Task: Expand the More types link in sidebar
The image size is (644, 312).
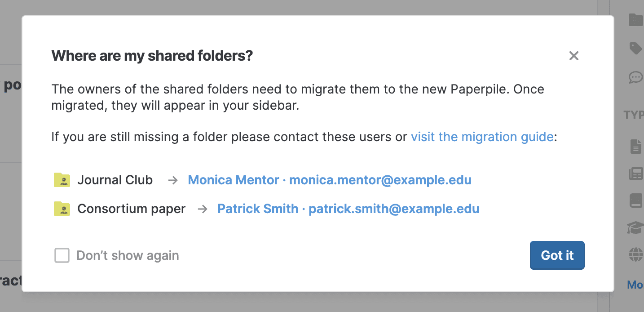Action: pyautogui.click(x=635, y=285)
